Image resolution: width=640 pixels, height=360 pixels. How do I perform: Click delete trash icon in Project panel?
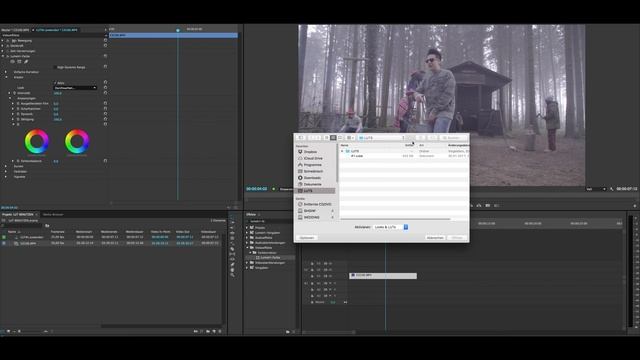[220, 331]
